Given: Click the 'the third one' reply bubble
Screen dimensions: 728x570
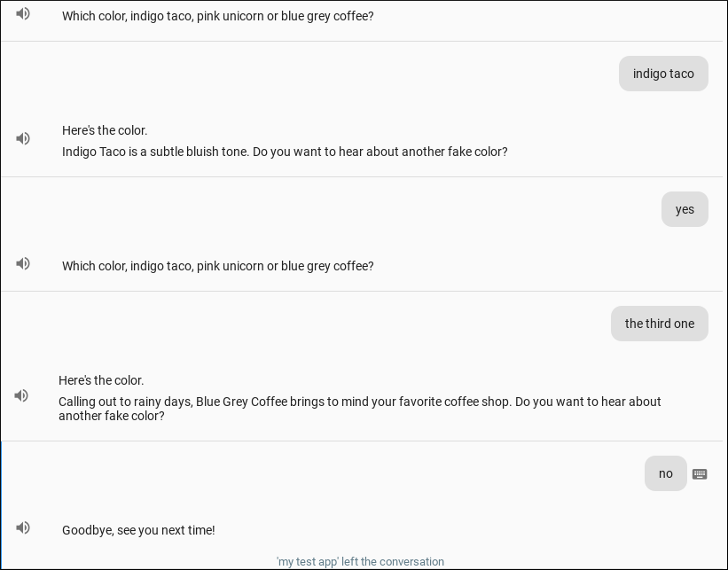Looking at the screenshot, I should point(659,324).
